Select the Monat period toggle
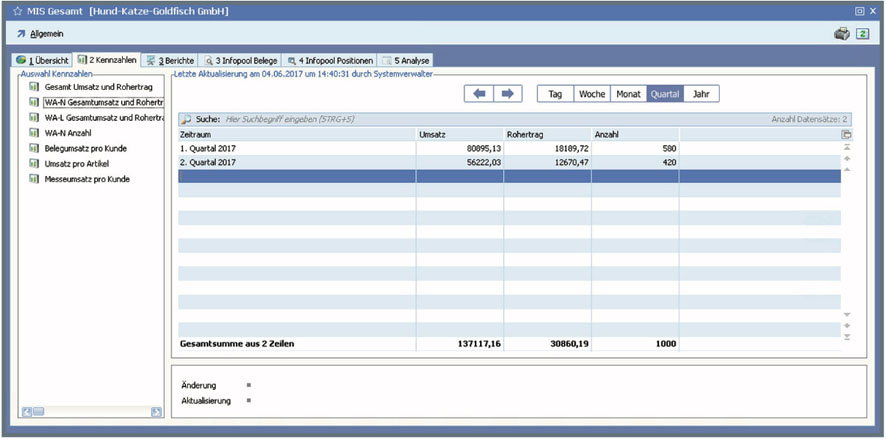The image size is (886, 440). pyautogui.click(x=628, y=94)
